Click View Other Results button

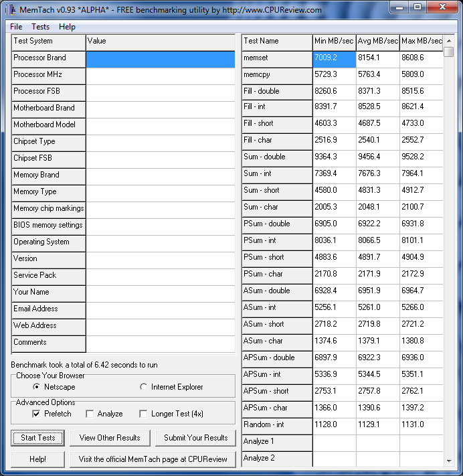(110, 438)
